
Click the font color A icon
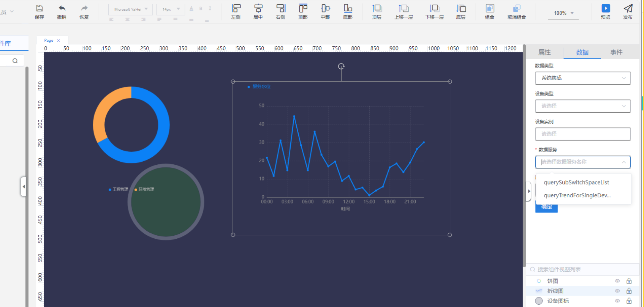[191, 8]
